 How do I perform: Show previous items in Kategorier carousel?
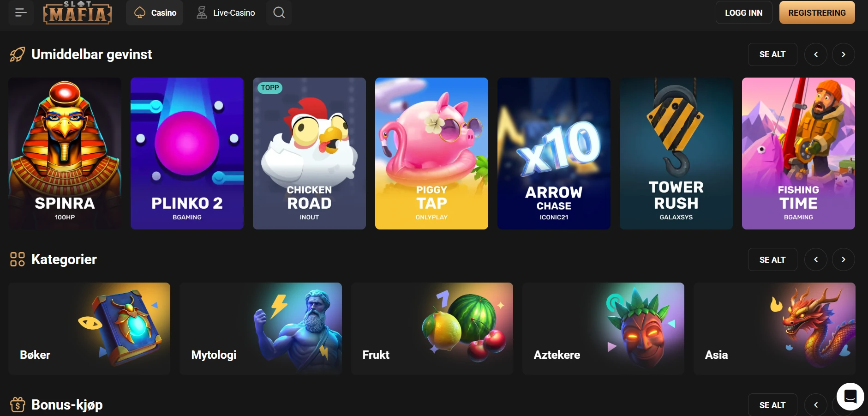click(816, 259)
